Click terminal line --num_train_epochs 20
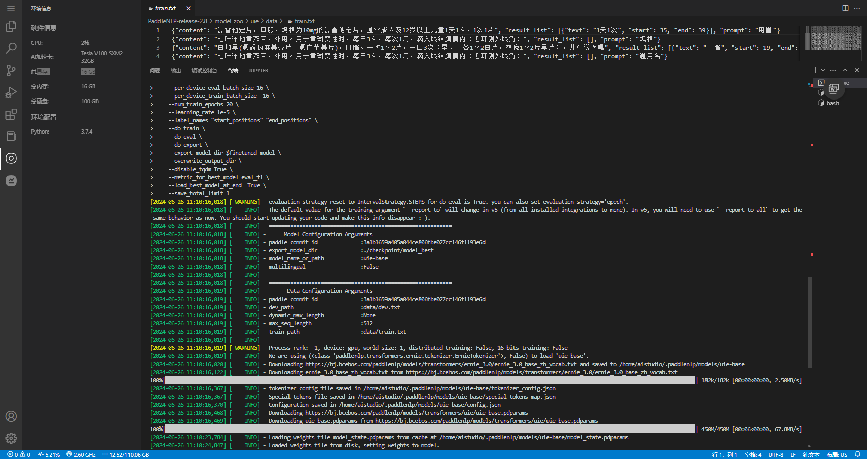This screenshot has height=460, width=868. click(x=203, y=104)
